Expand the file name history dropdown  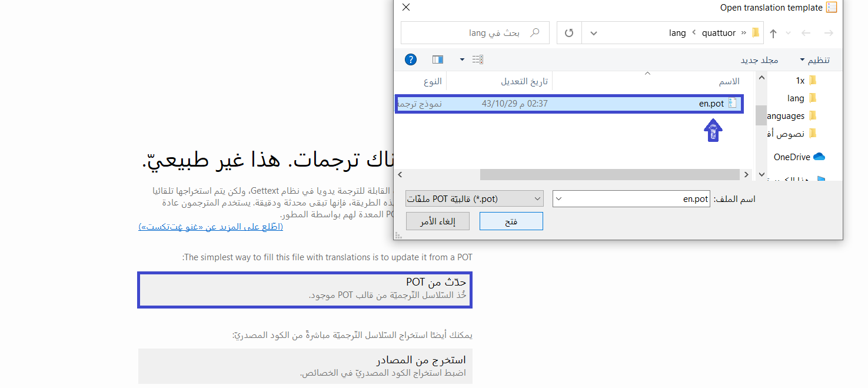coord(559,199)
